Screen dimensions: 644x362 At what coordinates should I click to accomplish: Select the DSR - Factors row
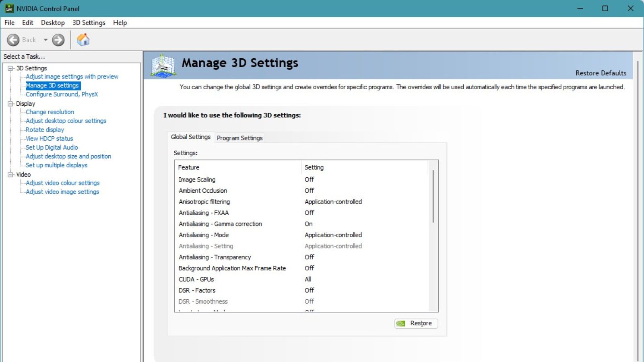[302, 290]
